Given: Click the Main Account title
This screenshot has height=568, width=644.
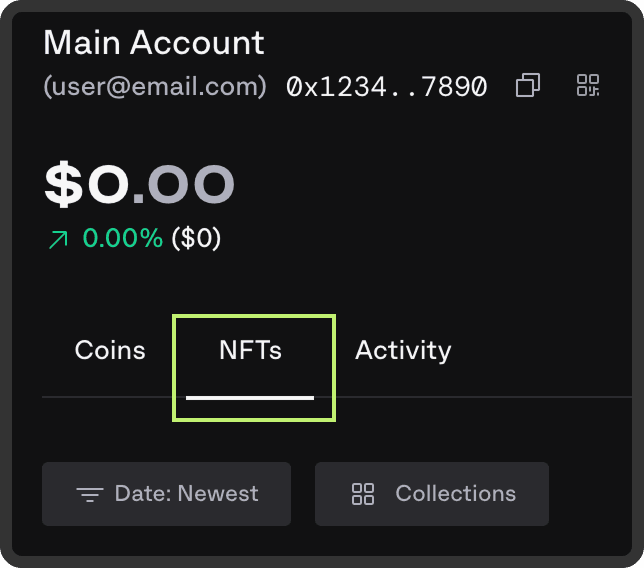Looking at the screenshot, I should pyautogui.click(x=154, y=42).
